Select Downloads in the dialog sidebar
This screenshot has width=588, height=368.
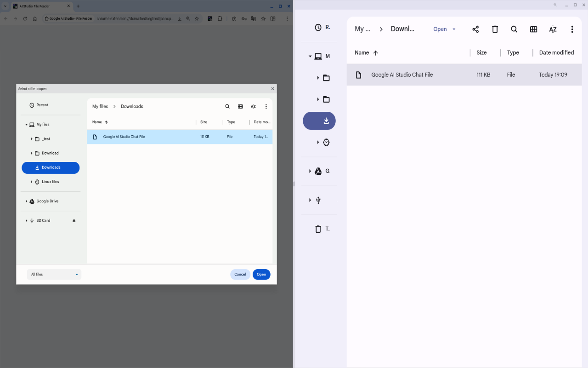(51, 167)
